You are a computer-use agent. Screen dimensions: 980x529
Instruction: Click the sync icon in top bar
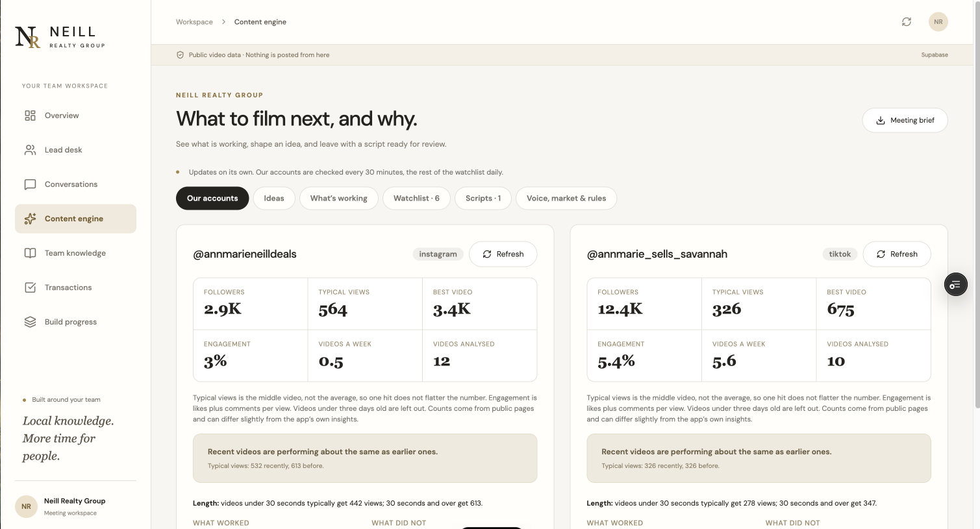(x=907, y=22)
